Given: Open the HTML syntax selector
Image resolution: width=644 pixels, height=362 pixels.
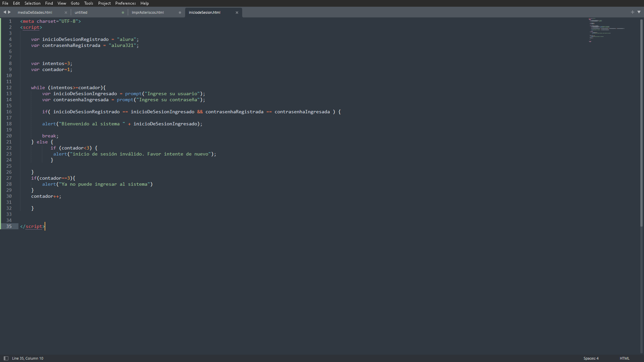Looking at the screenshot, I should 625,358.
